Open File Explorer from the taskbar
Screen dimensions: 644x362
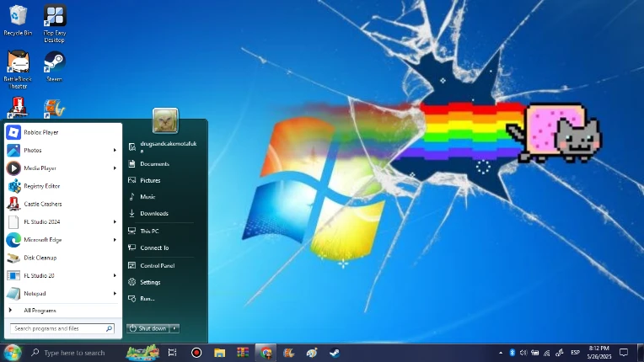[x=219, y=353]
